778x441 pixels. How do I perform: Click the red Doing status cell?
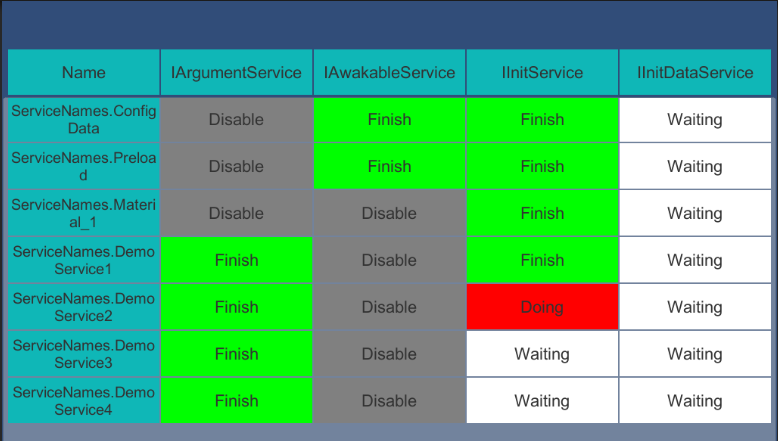point(542,307)
